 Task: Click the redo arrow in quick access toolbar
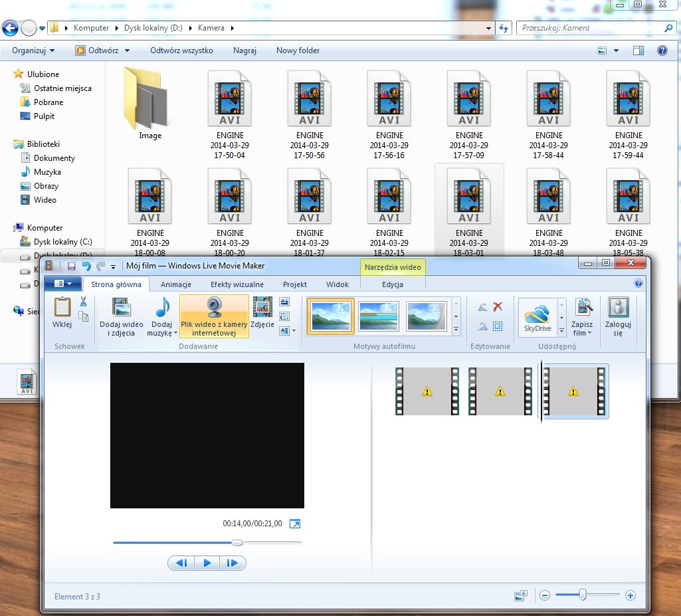click(x=101, y=266)
